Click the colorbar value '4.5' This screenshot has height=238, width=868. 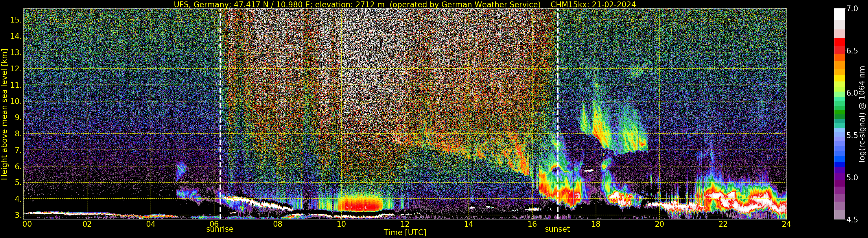pyautogui.click(x=852, y=220)
